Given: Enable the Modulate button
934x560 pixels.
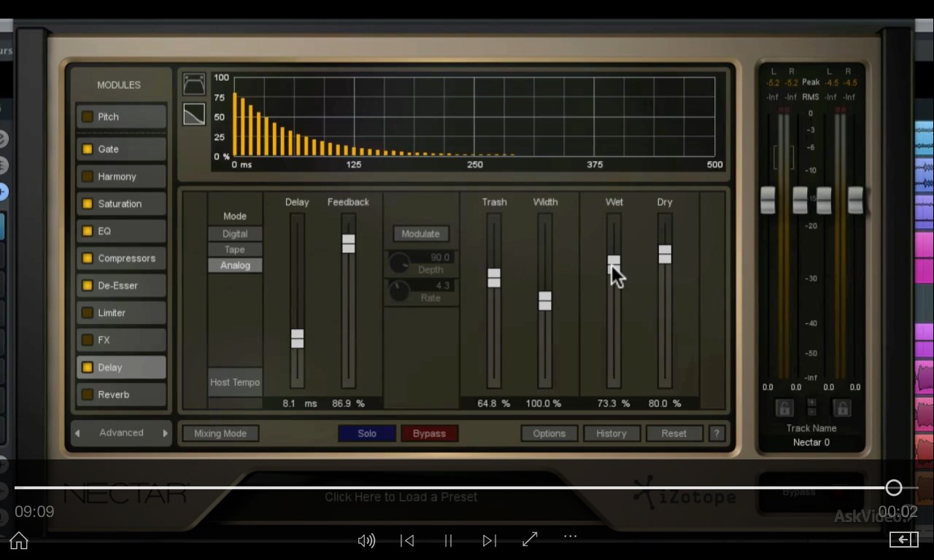Looking at the screenshot, I should [x=420, y=234].
